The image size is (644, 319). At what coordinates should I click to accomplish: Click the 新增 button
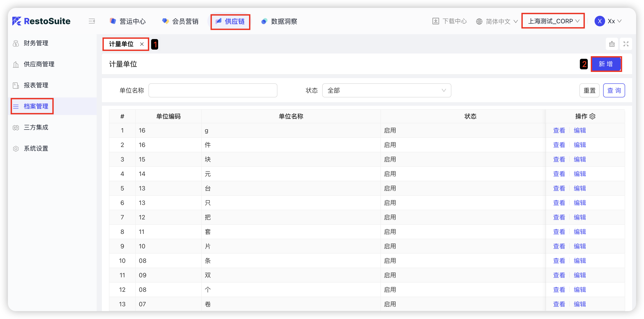click(606, 64)
